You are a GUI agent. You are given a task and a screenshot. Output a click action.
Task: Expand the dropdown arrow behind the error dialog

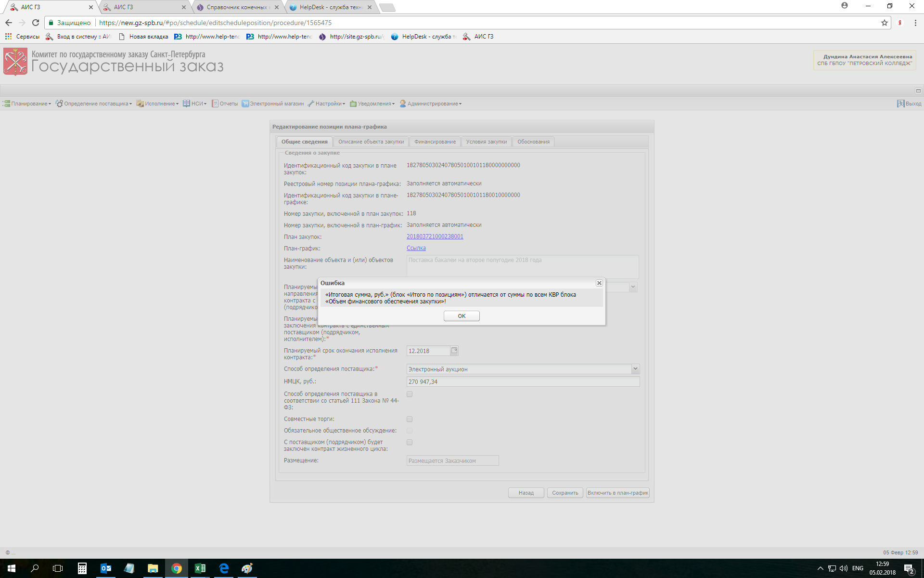pyautogui.click(x=633, y=287)
